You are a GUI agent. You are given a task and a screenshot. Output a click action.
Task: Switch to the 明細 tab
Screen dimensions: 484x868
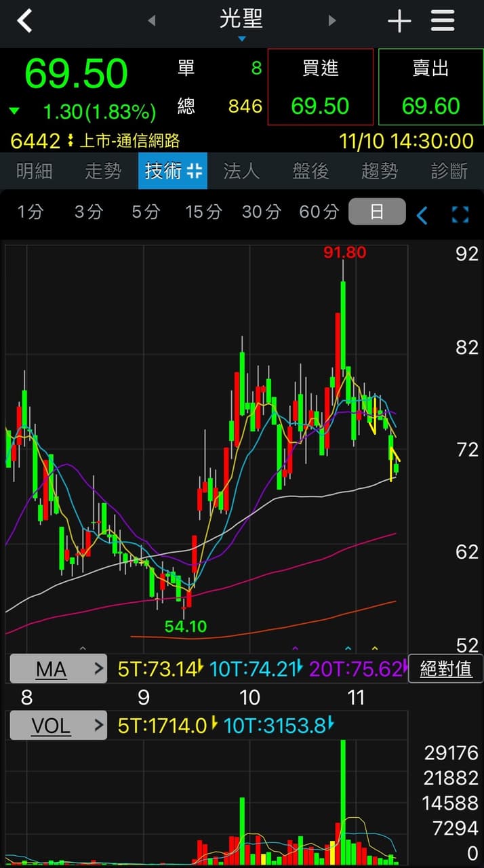click(x=35, y=171)
